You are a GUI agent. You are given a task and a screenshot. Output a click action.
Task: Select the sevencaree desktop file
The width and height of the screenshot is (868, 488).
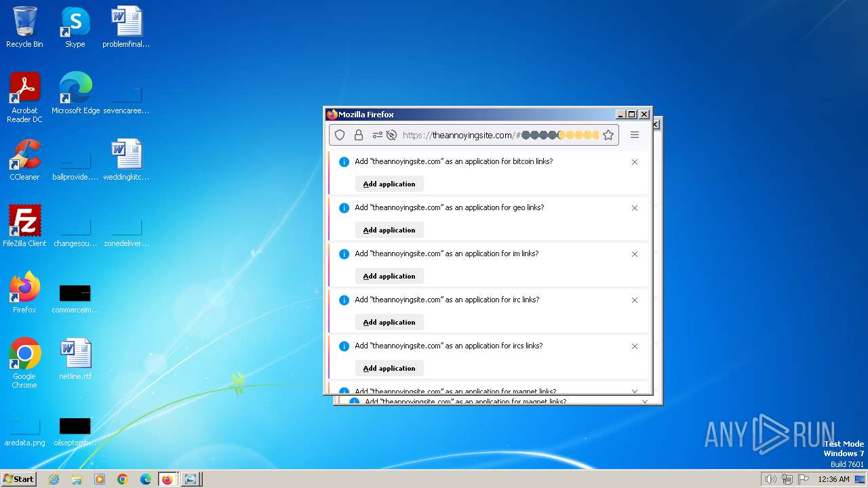tap(126, 98)
